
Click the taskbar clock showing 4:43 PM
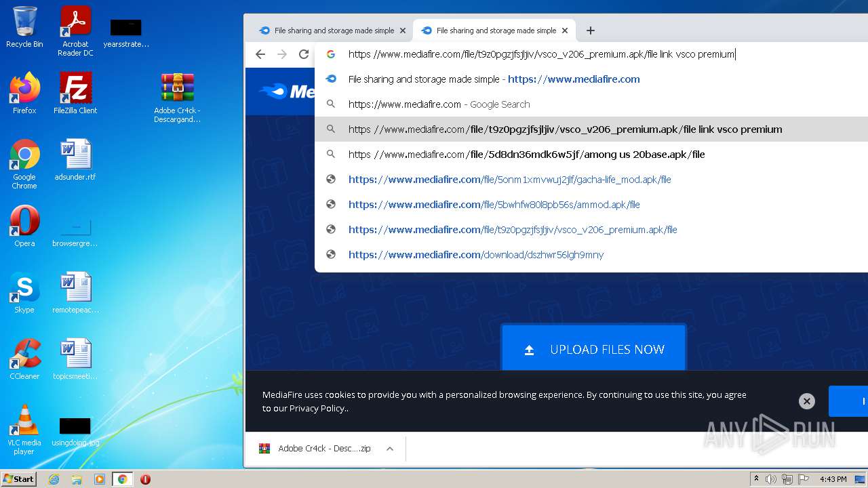click(x=833, y=479)
